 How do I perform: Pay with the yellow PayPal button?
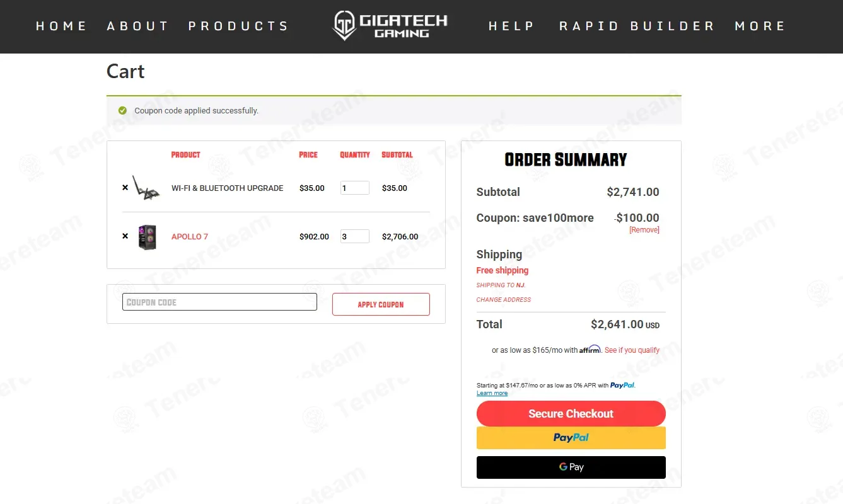[571, 438]
